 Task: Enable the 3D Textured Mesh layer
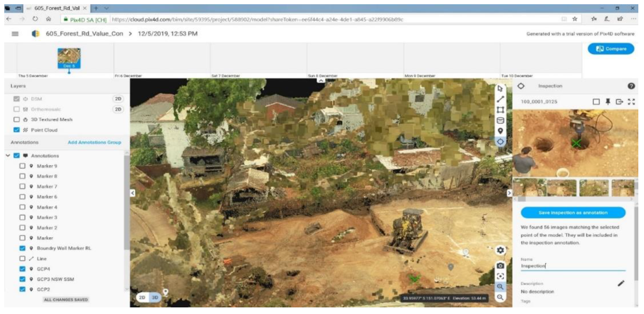[x=17, y=120]
